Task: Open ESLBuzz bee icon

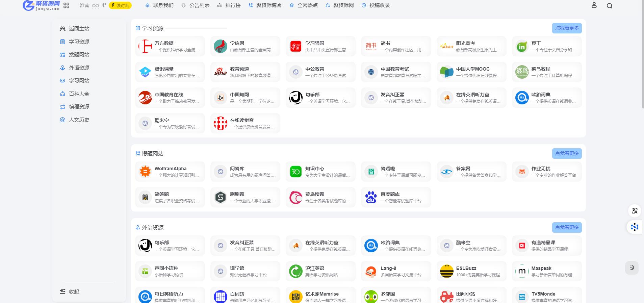Action: pyautogui.click(x=446, y=271)
